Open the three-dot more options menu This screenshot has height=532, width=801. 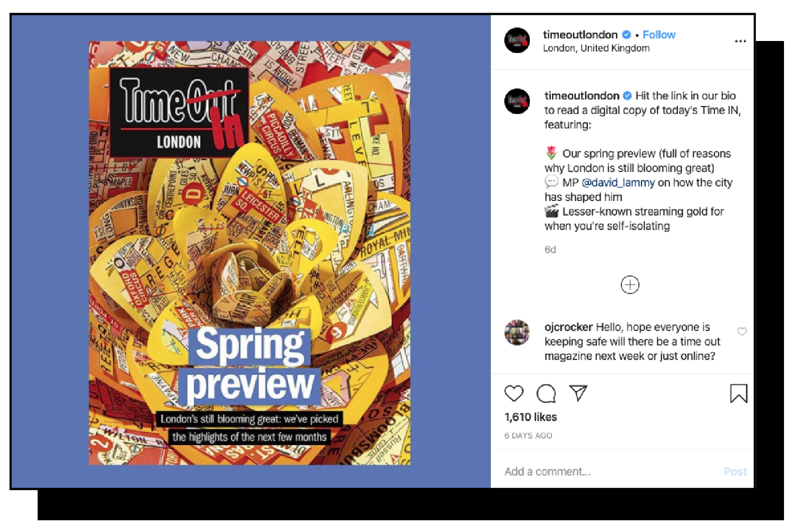coord(740,41)
